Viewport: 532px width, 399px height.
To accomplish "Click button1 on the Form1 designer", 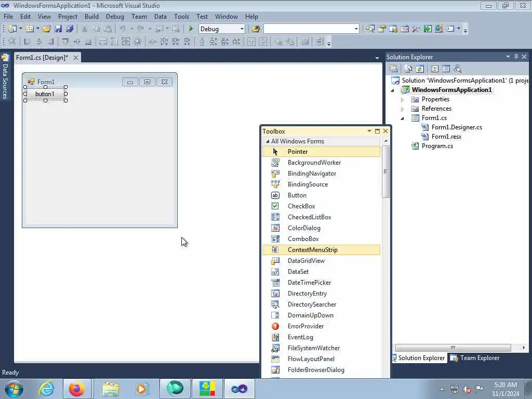I will point(45,94).
